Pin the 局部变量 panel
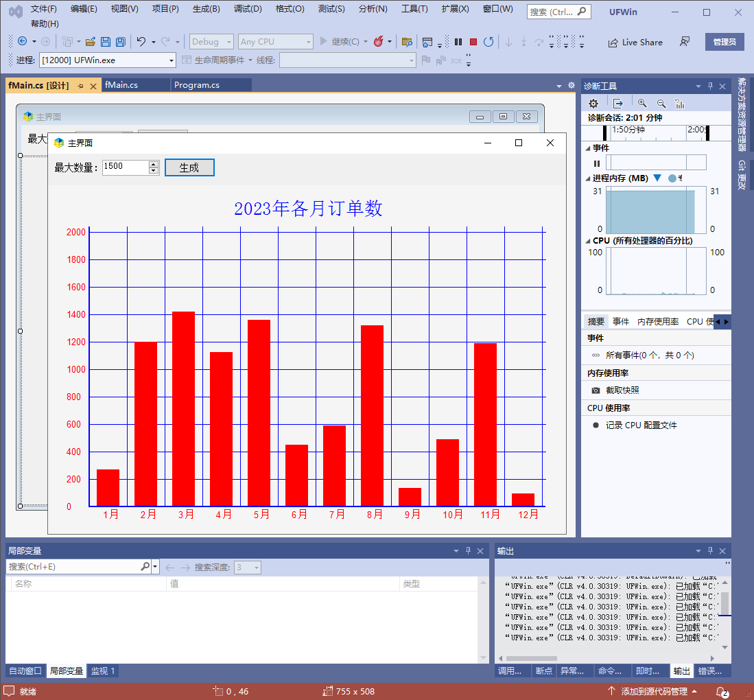Viewport: 754px width, 700px height. 468,551
